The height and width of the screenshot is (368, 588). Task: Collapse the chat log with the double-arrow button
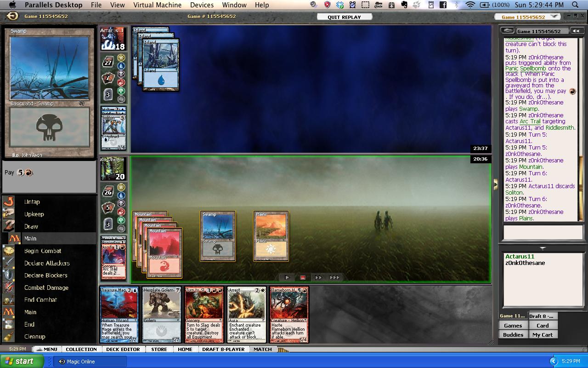(x=576, y=31)
